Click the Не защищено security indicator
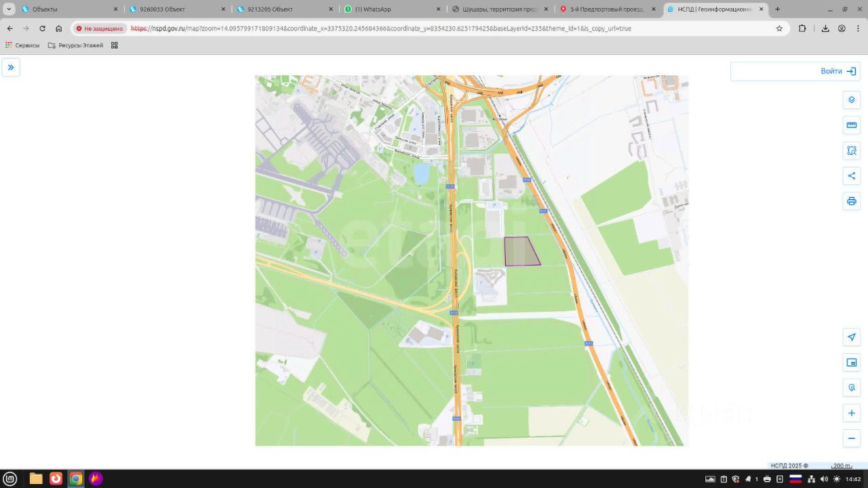This screenshot has height=488, width=868. (x=100, y=28)
